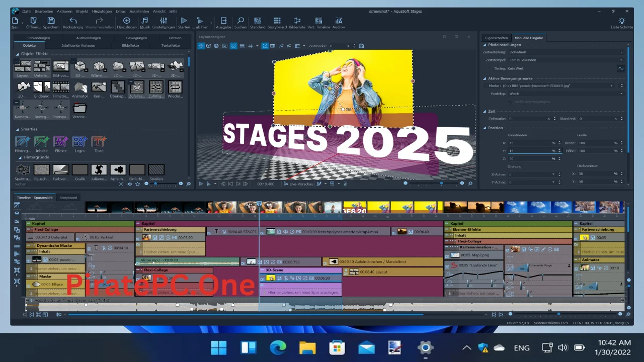Viewport: 644px width, 362px height.
Task: Click the Starten play icon
Action: 184,23
